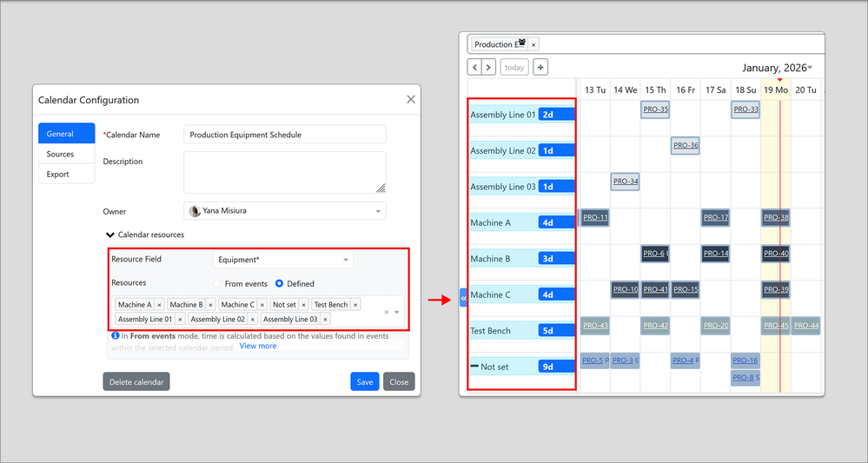Remove the Assembly Line 01 tag
The height and width of the screenshot is (463, 868).
click(180, 319)
